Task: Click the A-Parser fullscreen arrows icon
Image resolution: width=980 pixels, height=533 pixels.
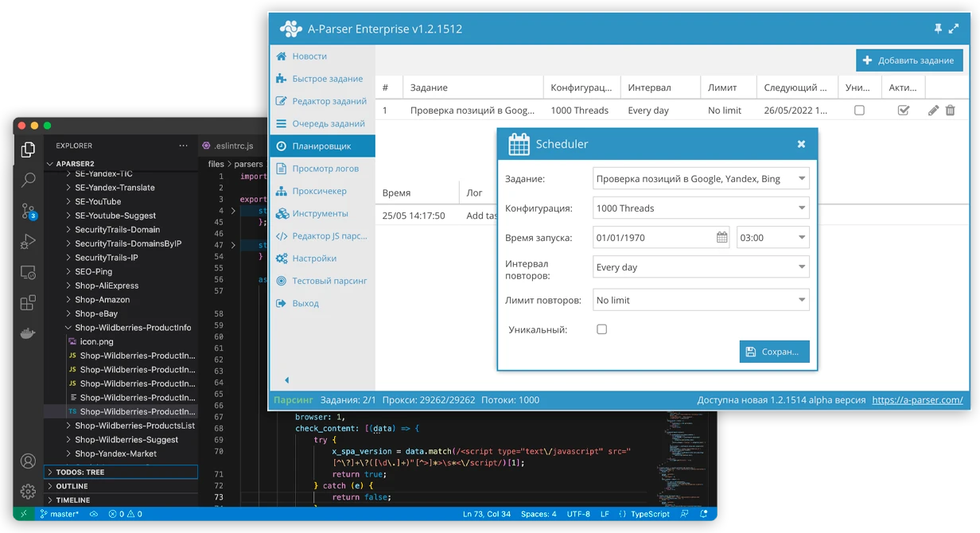Action: pos(954,29)
